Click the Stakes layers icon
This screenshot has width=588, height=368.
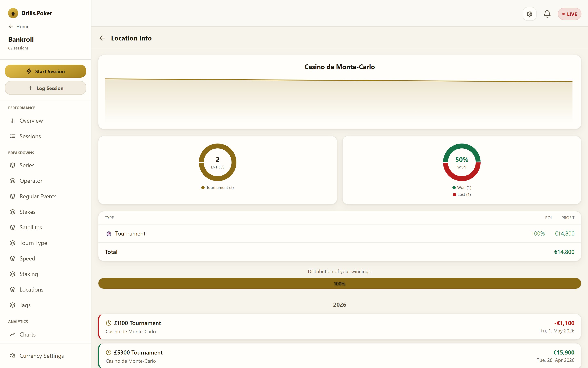pos(13,212)
